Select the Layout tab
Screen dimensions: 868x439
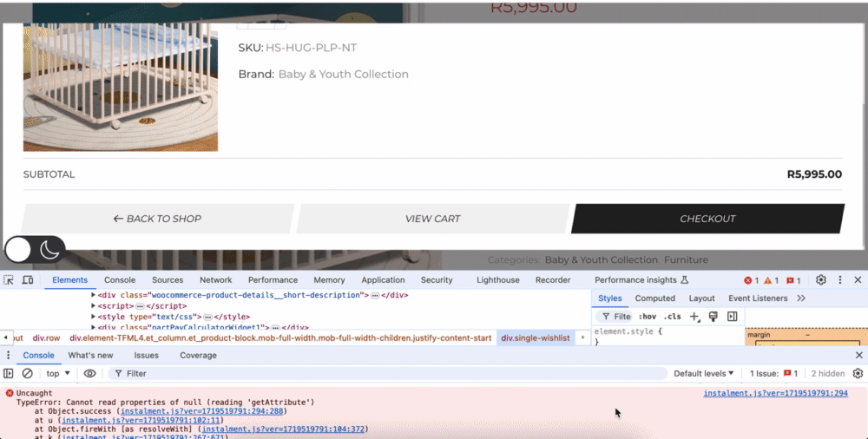point(702,298)
